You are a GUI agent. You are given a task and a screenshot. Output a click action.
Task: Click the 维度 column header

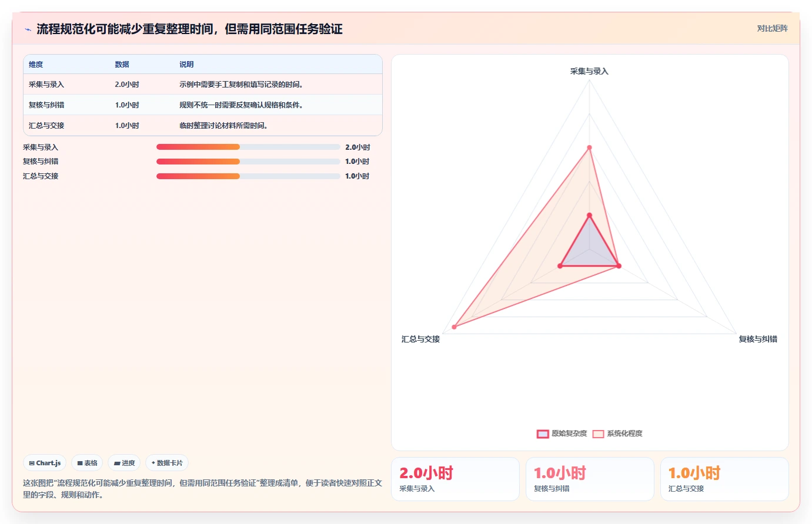click(x=36, y=65)
